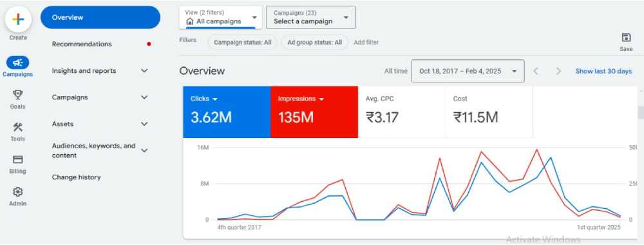Open the Goals trophy icon
644x245 pixels.
(17, 95)
